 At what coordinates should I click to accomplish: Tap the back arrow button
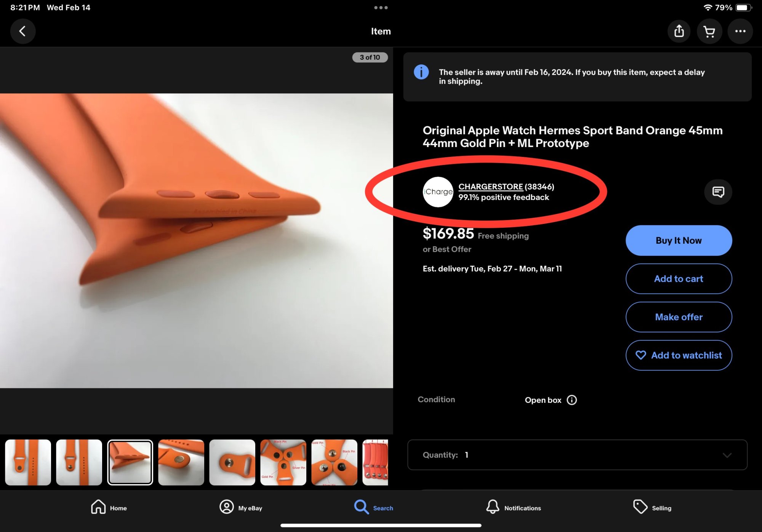click(22, 31)
